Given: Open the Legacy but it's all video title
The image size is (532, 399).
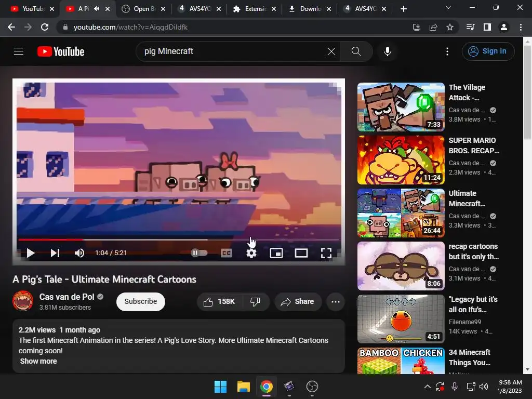Looking at the screenshot, I should tap(473, 304).
